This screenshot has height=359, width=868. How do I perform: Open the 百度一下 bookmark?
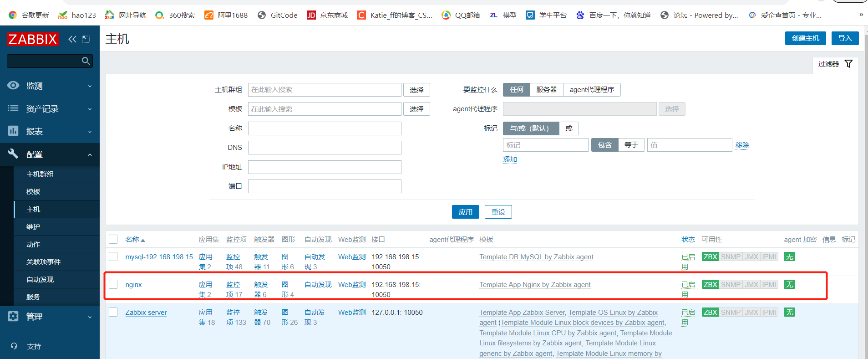(614, 15)
